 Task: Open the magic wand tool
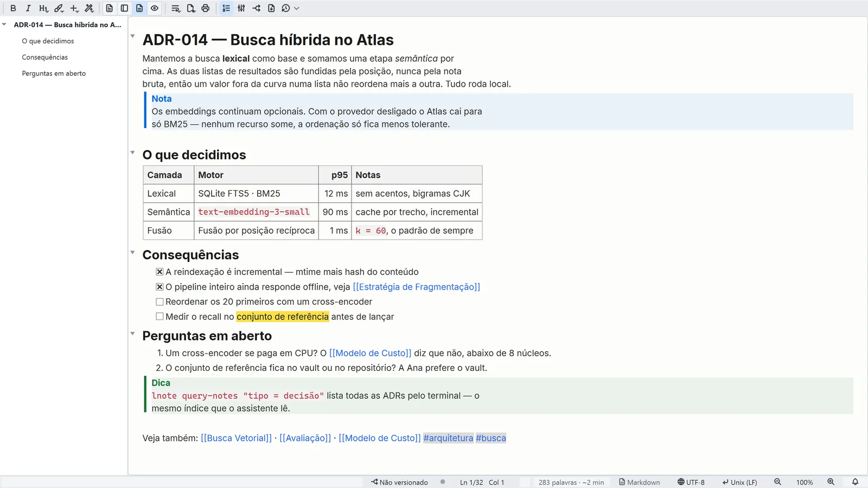point(90,8)
